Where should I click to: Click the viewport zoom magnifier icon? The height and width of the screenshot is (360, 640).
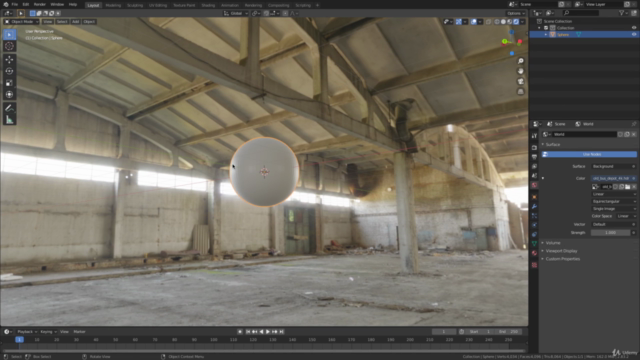pyautogui.click(x=521, y=61)
